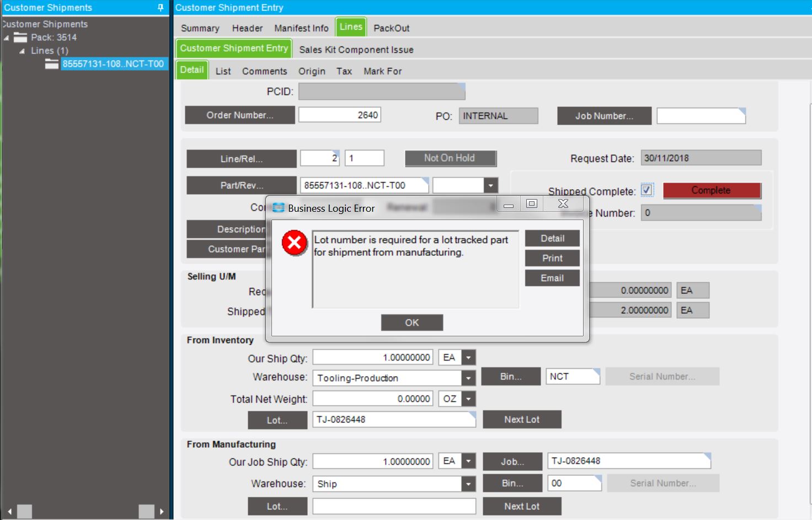The height and width of the screenshot is (520, 812).
Task: Click the From Inventory Bin... button
Action: 511,377
